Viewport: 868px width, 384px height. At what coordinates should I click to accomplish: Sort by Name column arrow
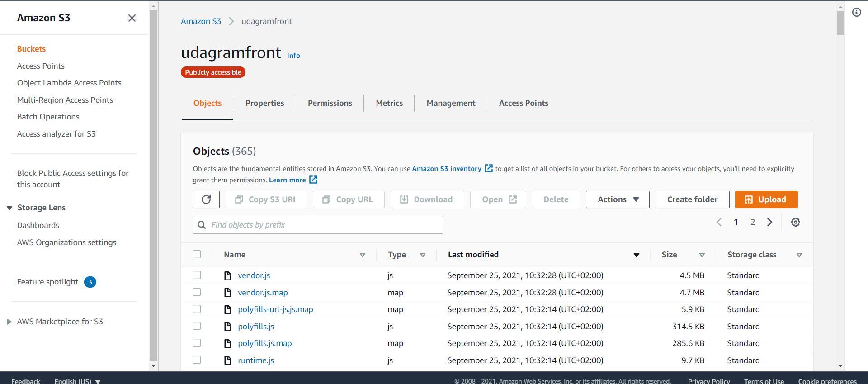pos(362,255)
